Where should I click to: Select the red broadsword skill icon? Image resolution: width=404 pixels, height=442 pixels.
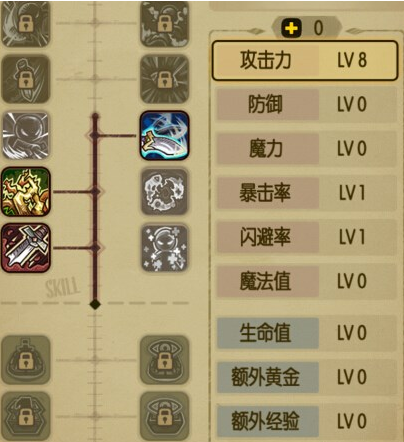coord(26,248)
